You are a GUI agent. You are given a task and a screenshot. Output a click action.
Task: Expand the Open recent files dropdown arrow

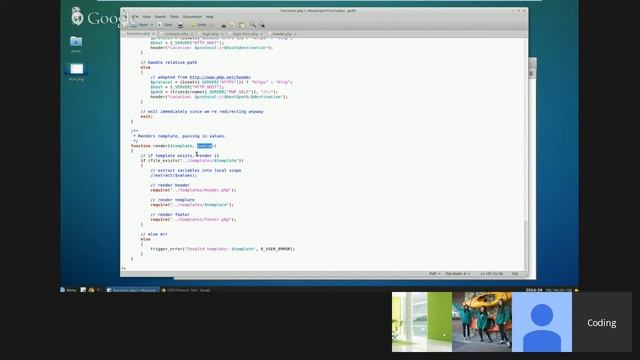(152, 25)
